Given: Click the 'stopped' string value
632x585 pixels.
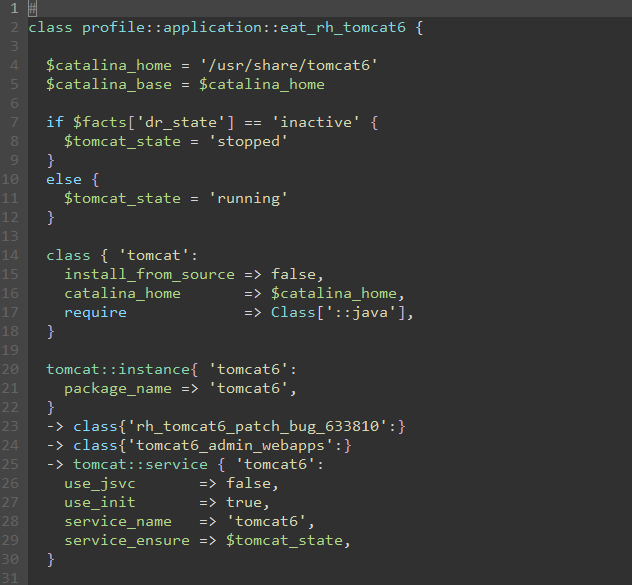Looking at the screenshot, I should tap(248, 142).
